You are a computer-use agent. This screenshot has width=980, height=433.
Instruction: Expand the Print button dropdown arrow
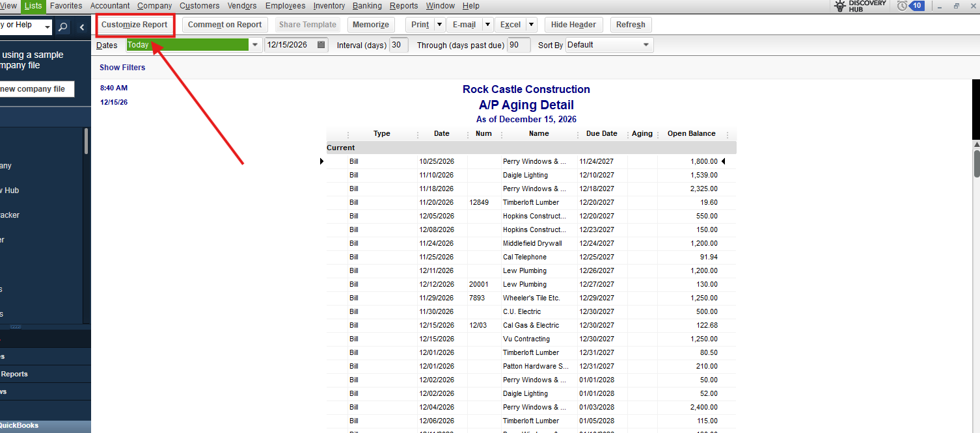(x=439, y=25)
